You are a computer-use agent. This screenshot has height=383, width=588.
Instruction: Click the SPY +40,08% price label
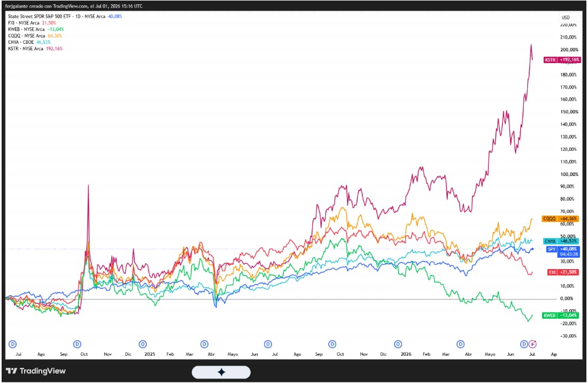pyautogui.click(x=562, y=249)
